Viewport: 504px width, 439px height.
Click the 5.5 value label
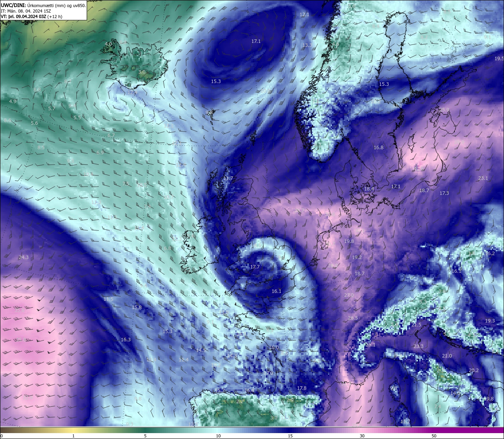click(77, 117)
